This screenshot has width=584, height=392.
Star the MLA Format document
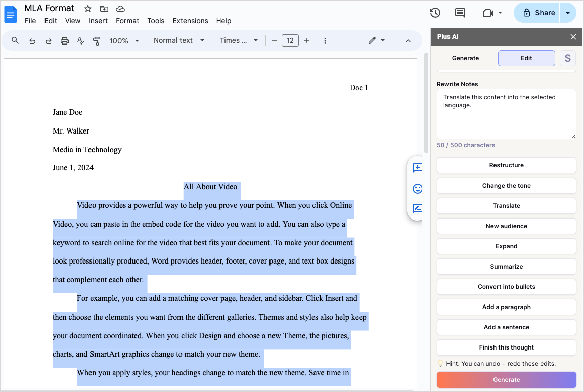pos(88,9)
